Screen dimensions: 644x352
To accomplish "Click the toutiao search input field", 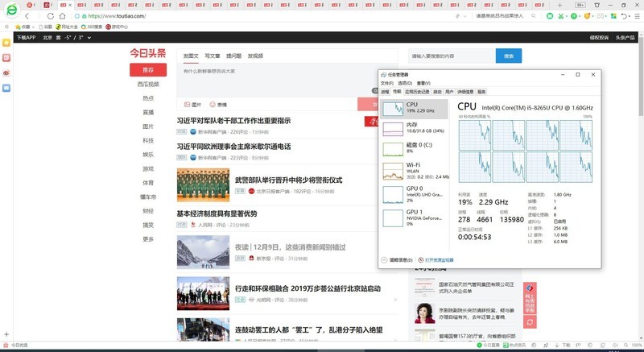I will click(x=452, y=56).
